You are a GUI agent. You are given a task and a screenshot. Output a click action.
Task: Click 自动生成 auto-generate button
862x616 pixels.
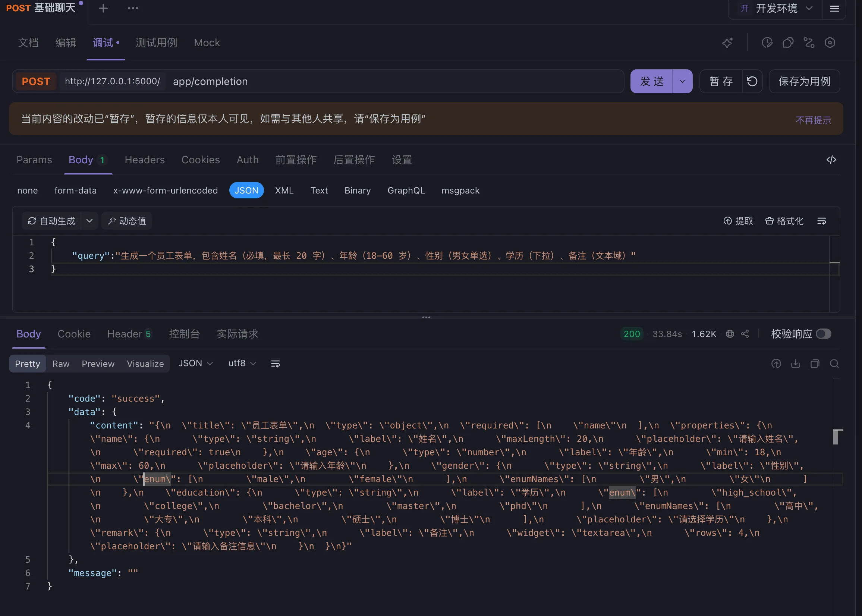[51, 221]
